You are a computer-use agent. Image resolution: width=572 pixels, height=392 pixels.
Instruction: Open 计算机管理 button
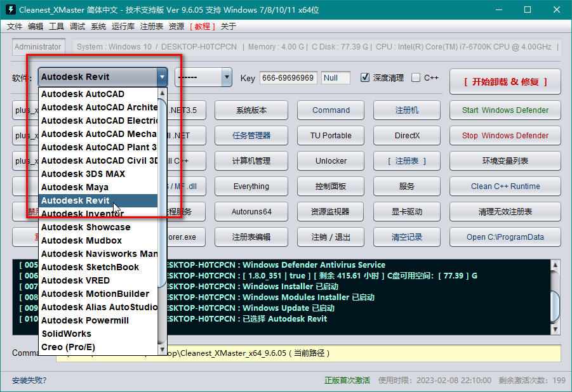click(x=251, y=161)
